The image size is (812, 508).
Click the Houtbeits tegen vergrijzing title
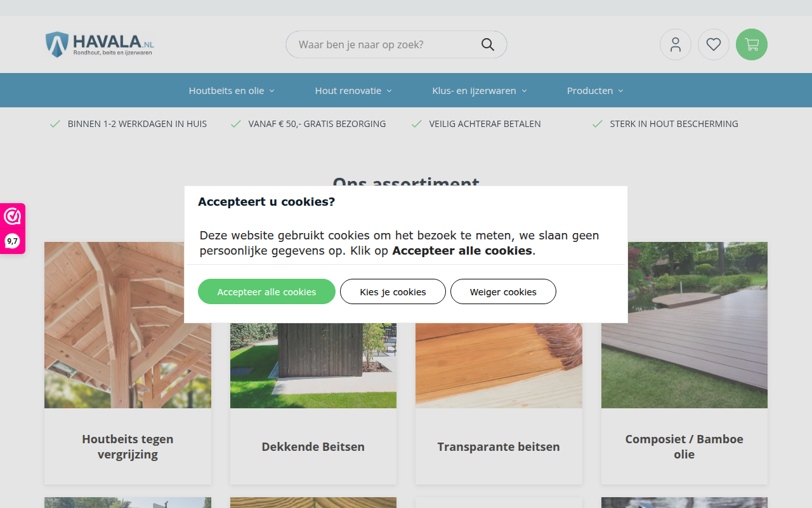pyautogui.click(x=128, y=446)
